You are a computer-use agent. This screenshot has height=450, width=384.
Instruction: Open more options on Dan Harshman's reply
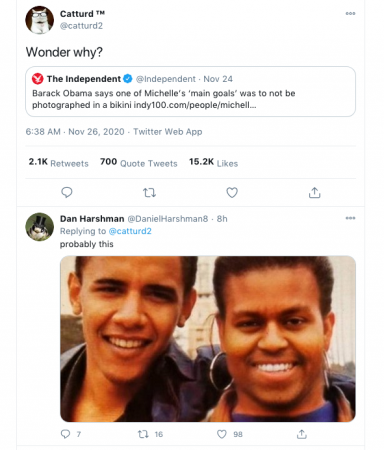(350, 218)
